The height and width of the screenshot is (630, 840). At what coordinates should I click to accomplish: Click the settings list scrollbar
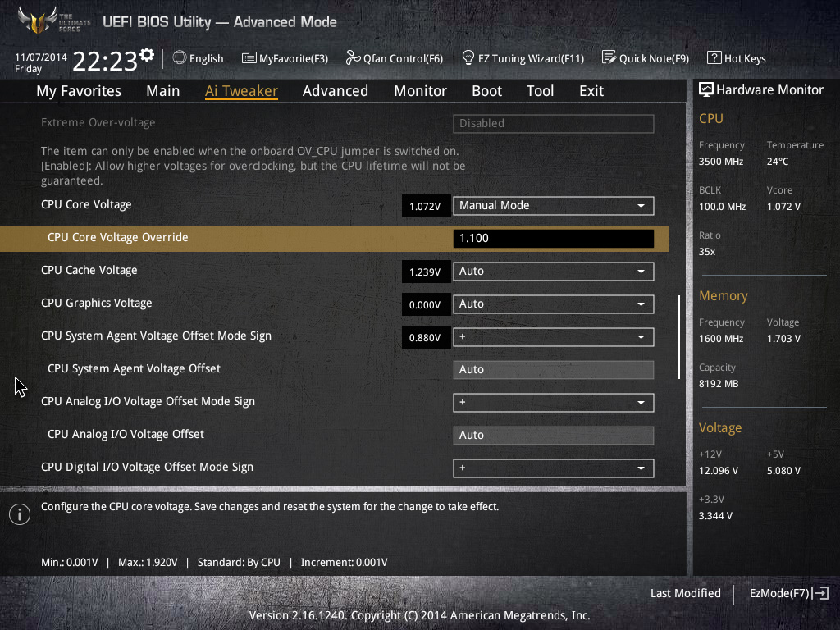678,337
